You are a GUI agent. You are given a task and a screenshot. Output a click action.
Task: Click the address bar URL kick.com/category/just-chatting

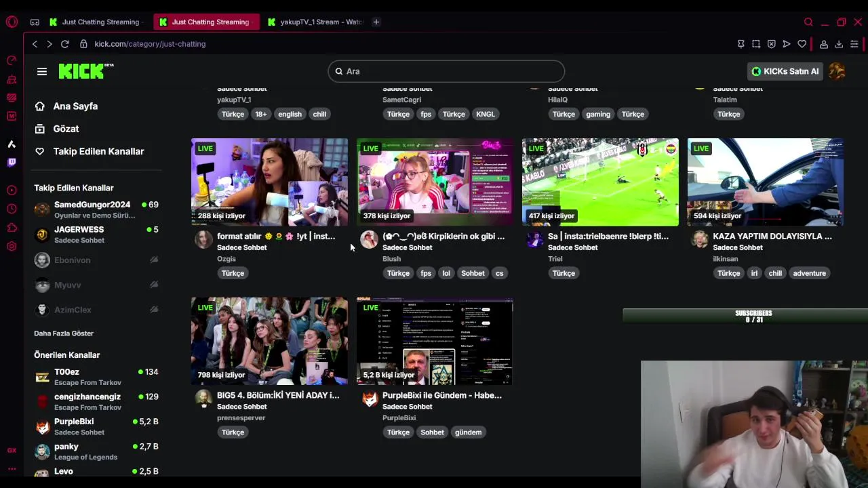(x=150, y=44)
